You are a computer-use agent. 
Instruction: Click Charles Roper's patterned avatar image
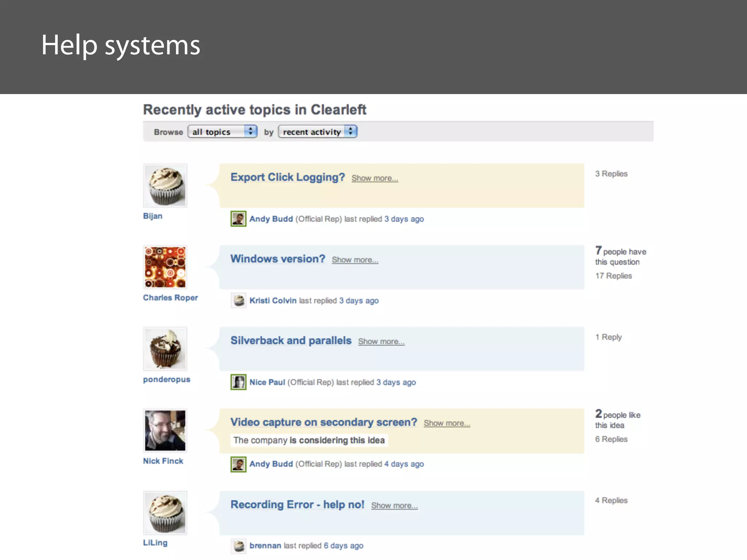165,267
